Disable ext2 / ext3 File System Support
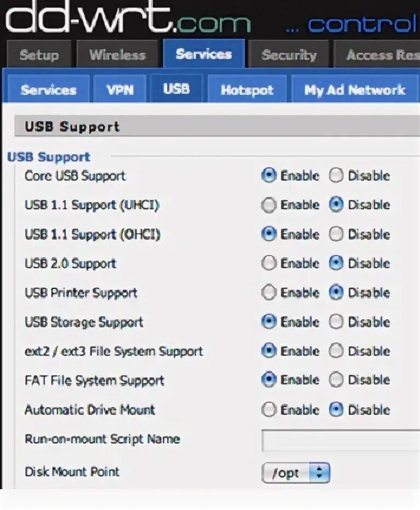This screenshot has height=510, width=420. click(336, 351)
